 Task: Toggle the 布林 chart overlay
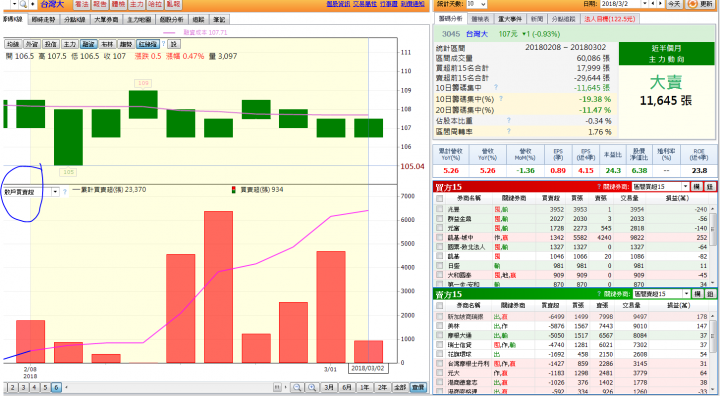(107, 44)
